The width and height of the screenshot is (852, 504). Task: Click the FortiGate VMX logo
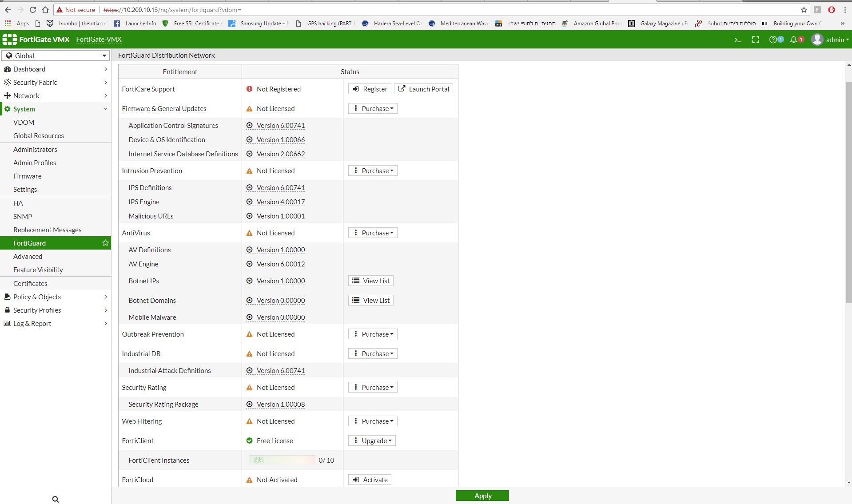tap(36, 40)
